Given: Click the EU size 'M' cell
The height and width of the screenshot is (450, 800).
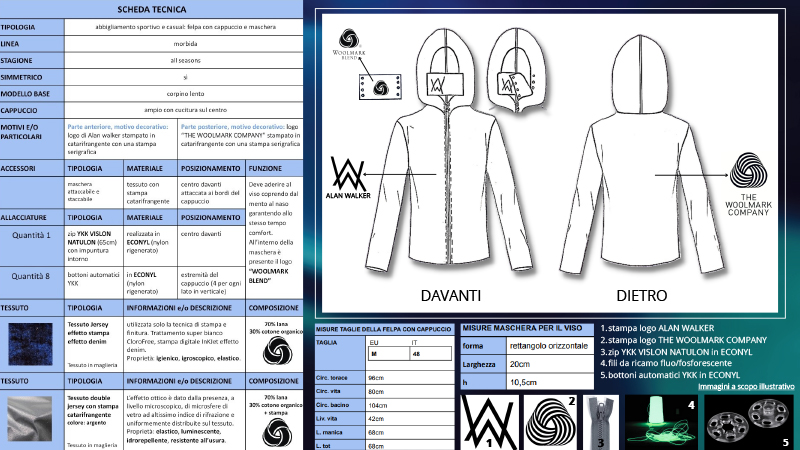Looking at the screenshot, I should pyautogui.click(x=388, y=354).
